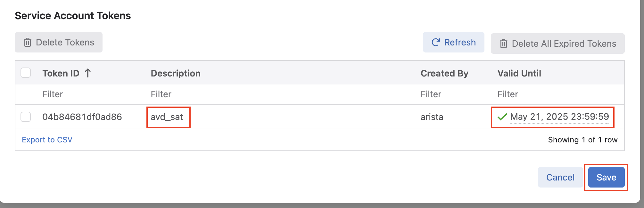The width and height of the screenshot is (644, 208).
Task: Toggle the select-all tokens checkbox
Action: tap(26, 73)
